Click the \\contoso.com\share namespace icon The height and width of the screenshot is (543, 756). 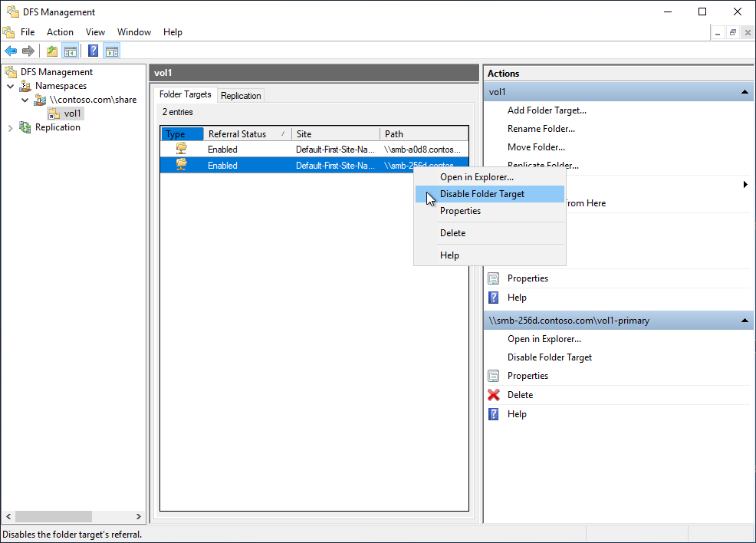pos(40,100)
